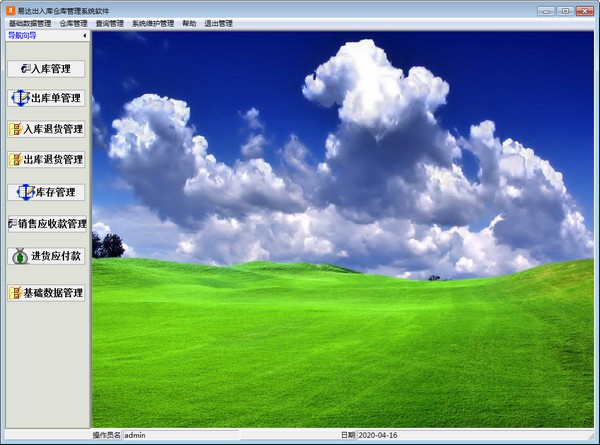Go to 库存管理
This screenshot has width=600, height=445.
(46, 192)
